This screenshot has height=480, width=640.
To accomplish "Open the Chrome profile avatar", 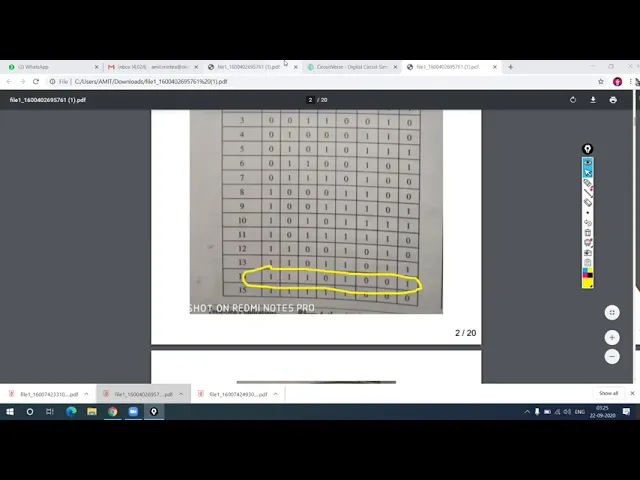I will tap(617, 82).
